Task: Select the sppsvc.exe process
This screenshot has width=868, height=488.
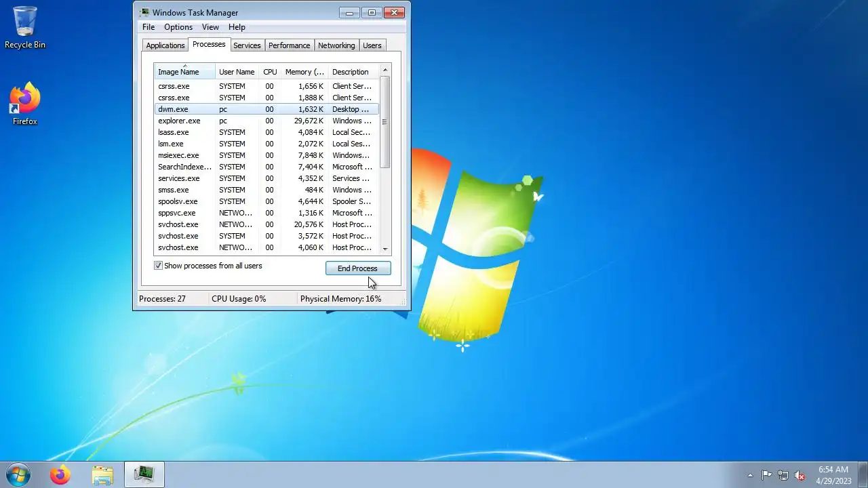Action: [x=267, y=213]
